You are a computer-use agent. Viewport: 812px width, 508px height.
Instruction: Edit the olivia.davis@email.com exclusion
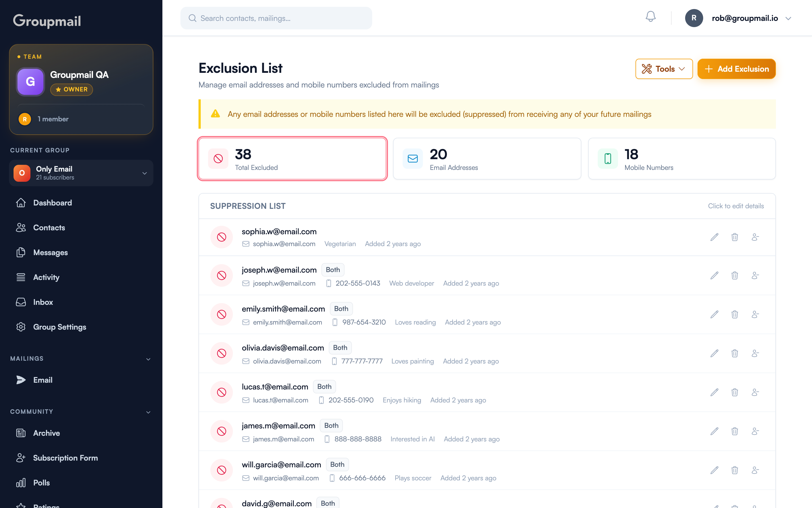tap(714, 353)
